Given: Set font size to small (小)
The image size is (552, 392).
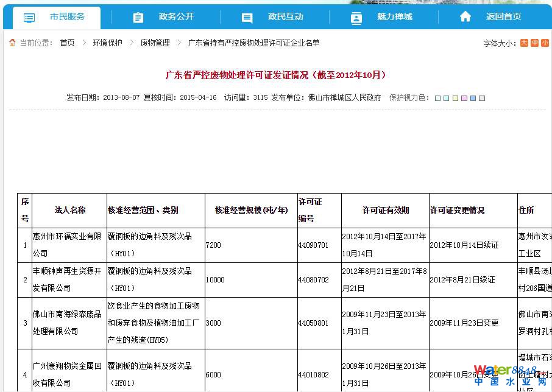Looking at the screenshot, I should (545, 43).
